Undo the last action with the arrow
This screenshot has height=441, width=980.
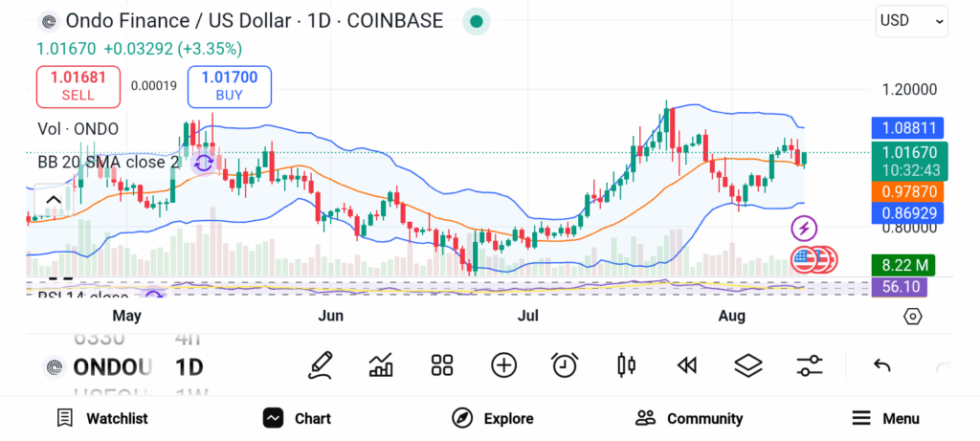(x=882, y=365)
